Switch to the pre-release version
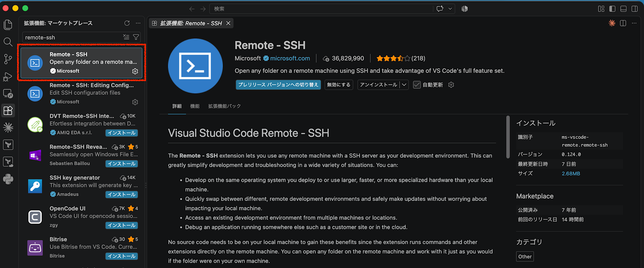The image size is (644, 268). pos(278,85)
